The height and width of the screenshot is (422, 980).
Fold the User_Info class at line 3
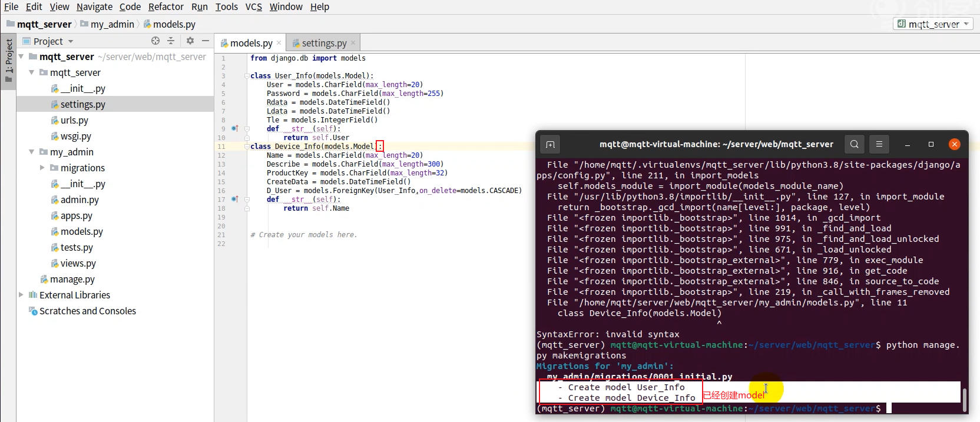(247, 76)
